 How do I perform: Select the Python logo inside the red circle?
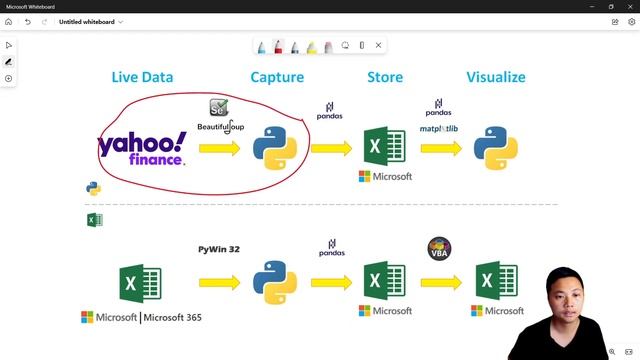pyautogui.click(x=275, y=148)
